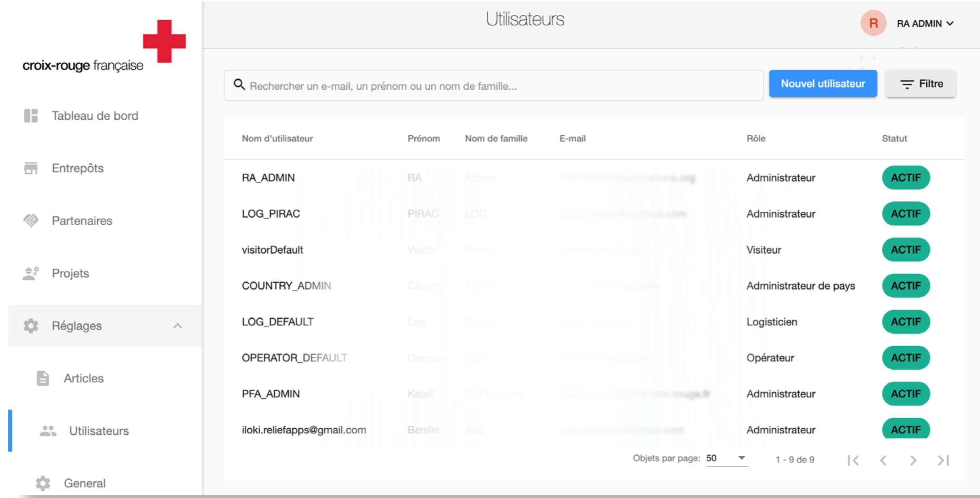Click the search magnifier icon
The width and height of the screenshot is (980, 498).
[x=239, y=84]
